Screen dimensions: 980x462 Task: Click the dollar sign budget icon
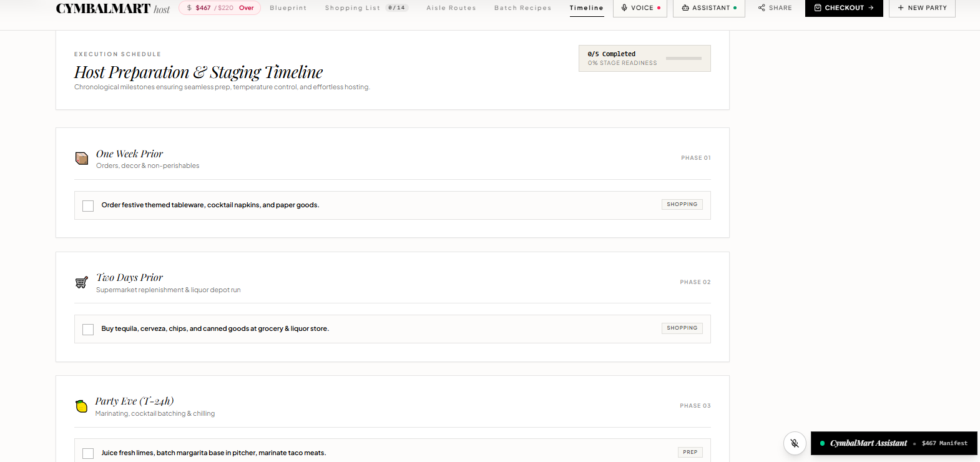(x=189, y=8)
